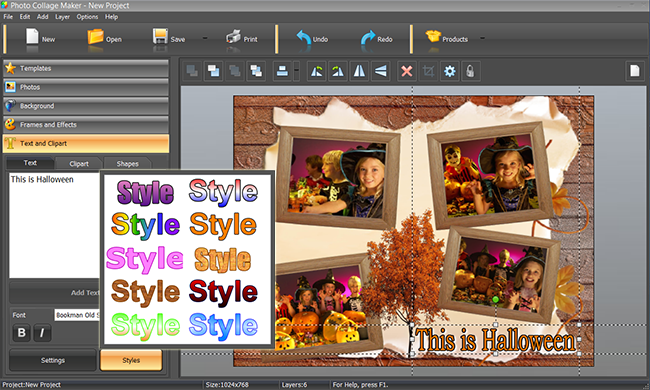
Task: Expand the Photos panel
Action: 86,87
